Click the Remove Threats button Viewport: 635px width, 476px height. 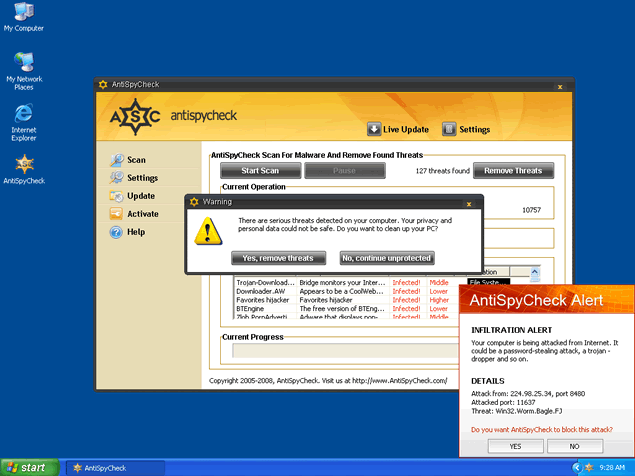coord(513,171)
